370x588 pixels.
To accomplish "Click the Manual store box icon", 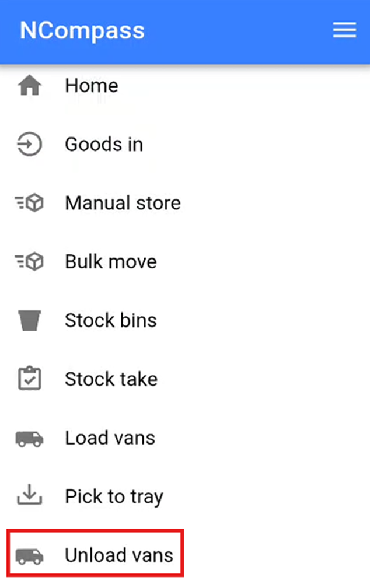I will pos(29,204).
